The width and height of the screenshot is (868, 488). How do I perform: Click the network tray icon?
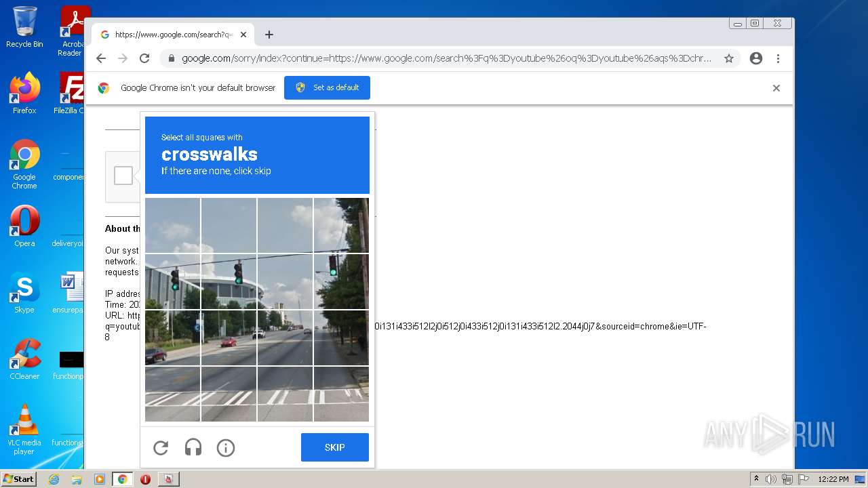coord(787,479)
